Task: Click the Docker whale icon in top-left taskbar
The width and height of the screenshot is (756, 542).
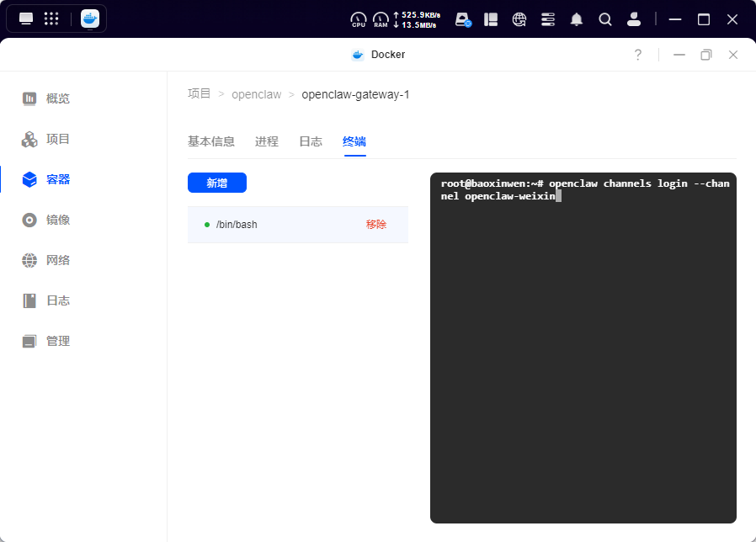Action: click(x=89, y=19)
